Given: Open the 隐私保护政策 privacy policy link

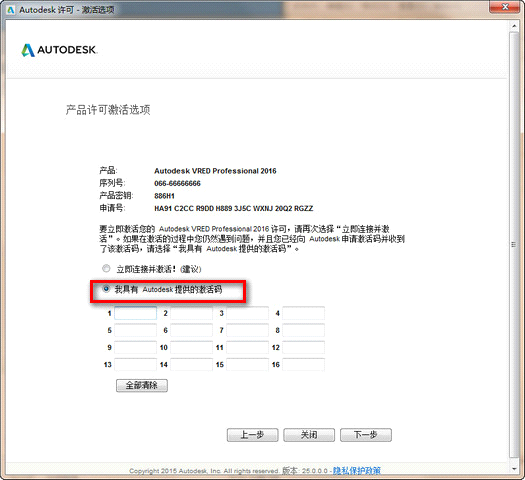Looking at the screenshot, I should pos(357,471).
